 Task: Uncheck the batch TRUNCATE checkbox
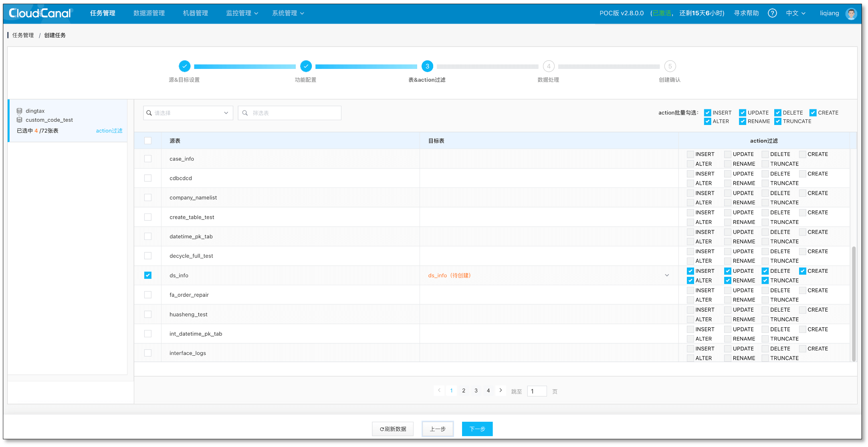click(777, 121)
